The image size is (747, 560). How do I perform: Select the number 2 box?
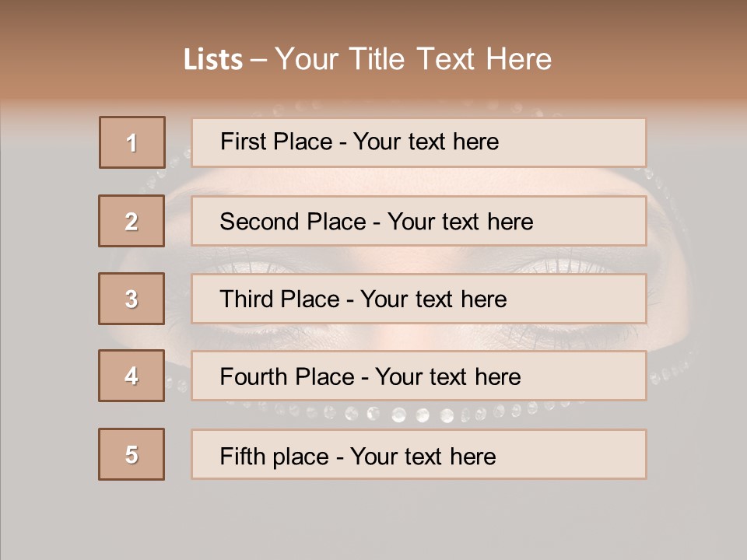(x=132, y=221)
